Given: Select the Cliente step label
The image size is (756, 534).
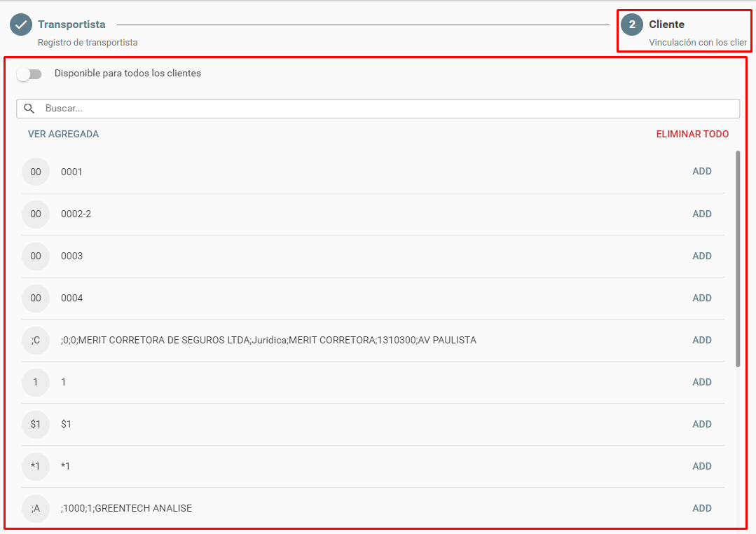Looking at the screenshot, I should click(666, 24).
